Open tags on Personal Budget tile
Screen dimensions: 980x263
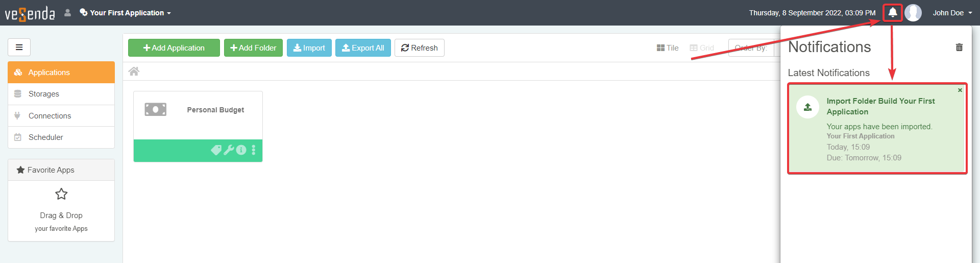[x=216, y=150]
